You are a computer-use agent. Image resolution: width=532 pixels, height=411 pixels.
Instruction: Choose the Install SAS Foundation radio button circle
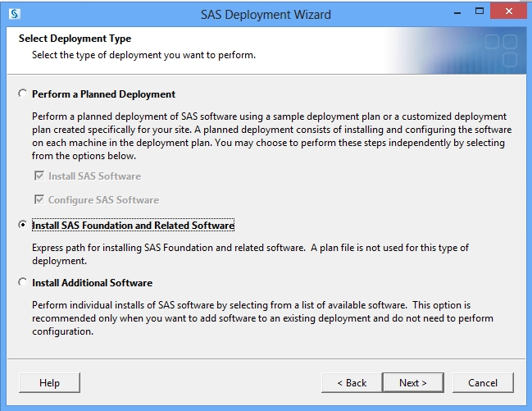pos(23,225)
